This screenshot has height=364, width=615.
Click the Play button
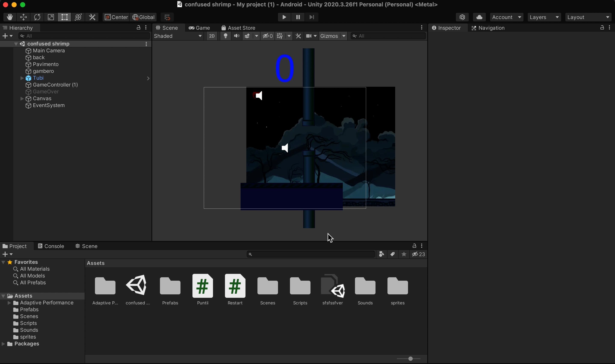[284, 17]
